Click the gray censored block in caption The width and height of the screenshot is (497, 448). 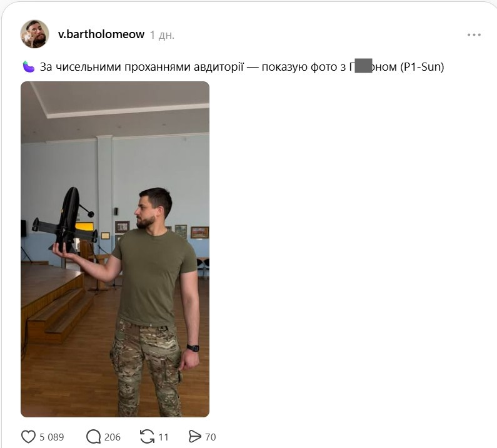pos(363,66)
